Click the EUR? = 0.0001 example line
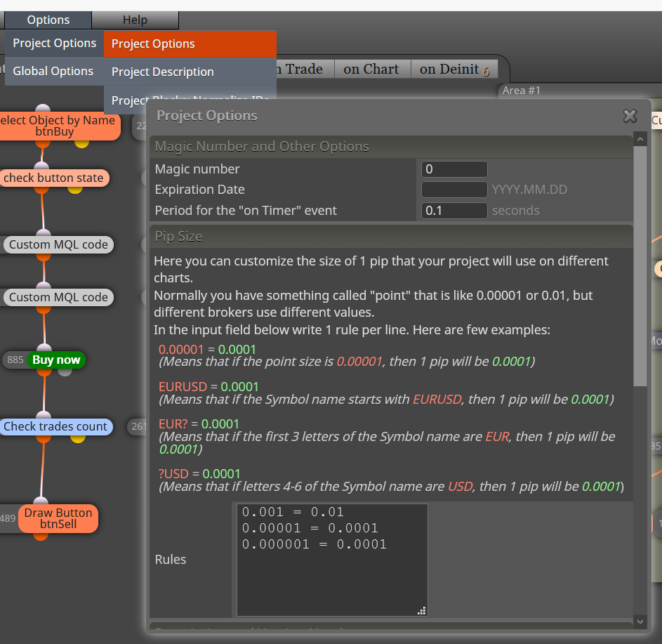Viewport: 662px width, 644px height. click(x=199, y=424)
